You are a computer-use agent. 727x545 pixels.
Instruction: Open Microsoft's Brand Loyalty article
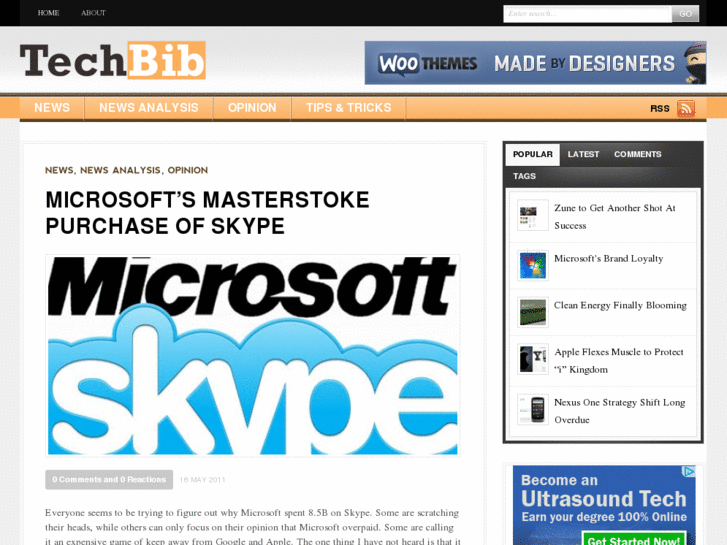pos(608,258)
